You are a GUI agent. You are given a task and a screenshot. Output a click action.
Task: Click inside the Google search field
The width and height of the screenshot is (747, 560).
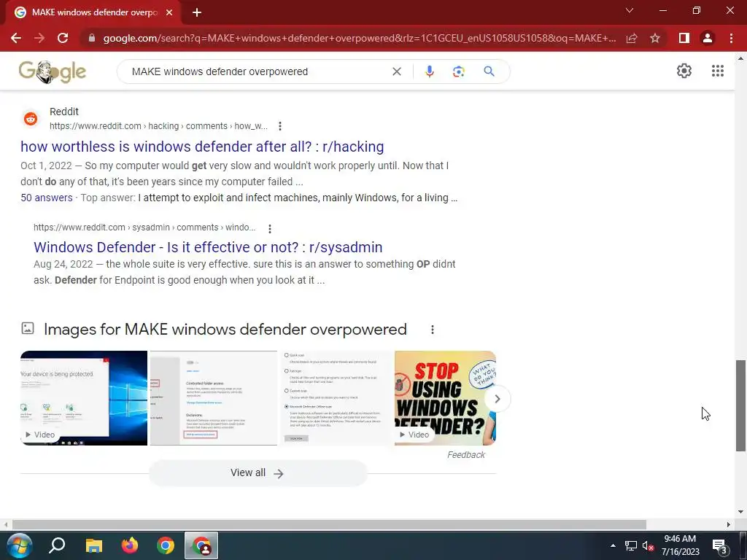[258, 71]
